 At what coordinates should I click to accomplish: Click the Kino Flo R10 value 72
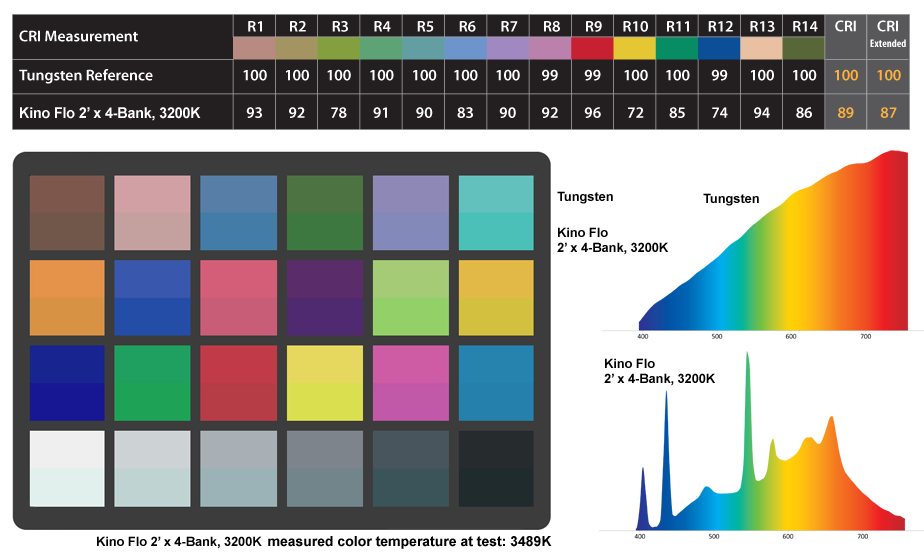click(635, 113)
